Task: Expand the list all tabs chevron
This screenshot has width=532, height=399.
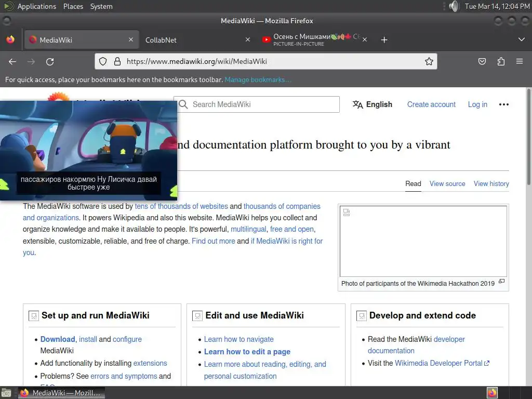Action: click(522, 39)
